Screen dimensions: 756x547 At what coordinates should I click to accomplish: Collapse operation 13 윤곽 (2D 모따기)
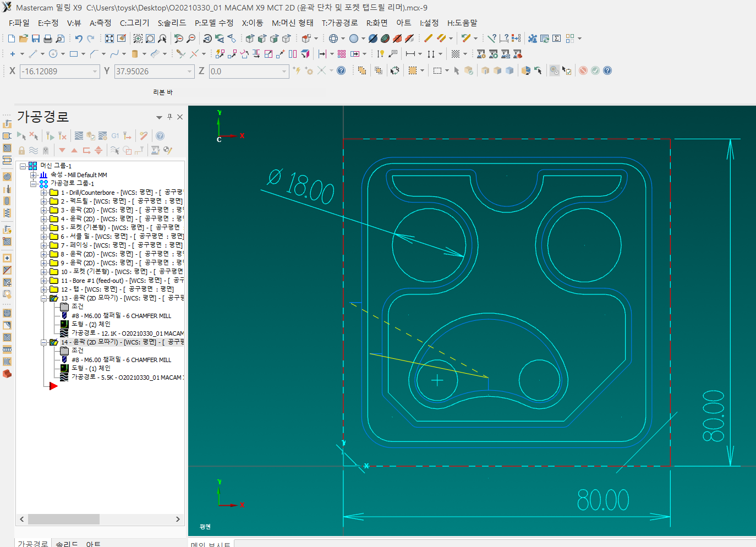coord(43,298)
